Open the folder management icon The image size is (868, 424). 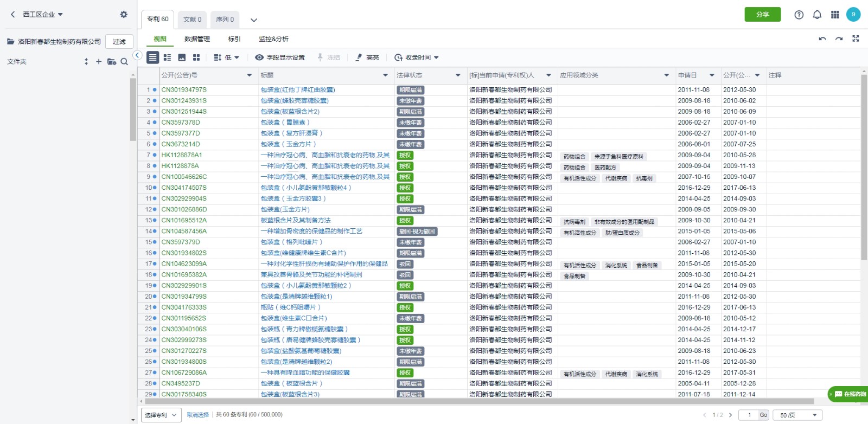click(x=112, y=61)
